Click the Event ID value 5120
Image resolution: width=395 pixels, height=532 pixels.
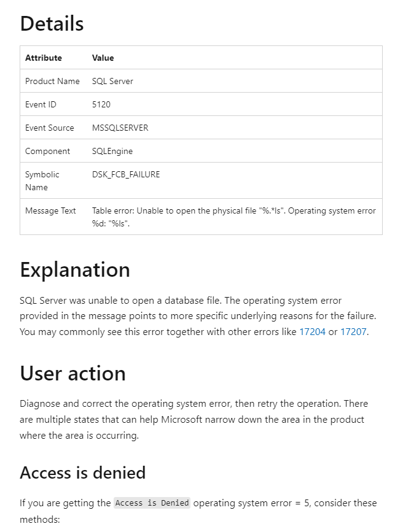coord(101,104)
